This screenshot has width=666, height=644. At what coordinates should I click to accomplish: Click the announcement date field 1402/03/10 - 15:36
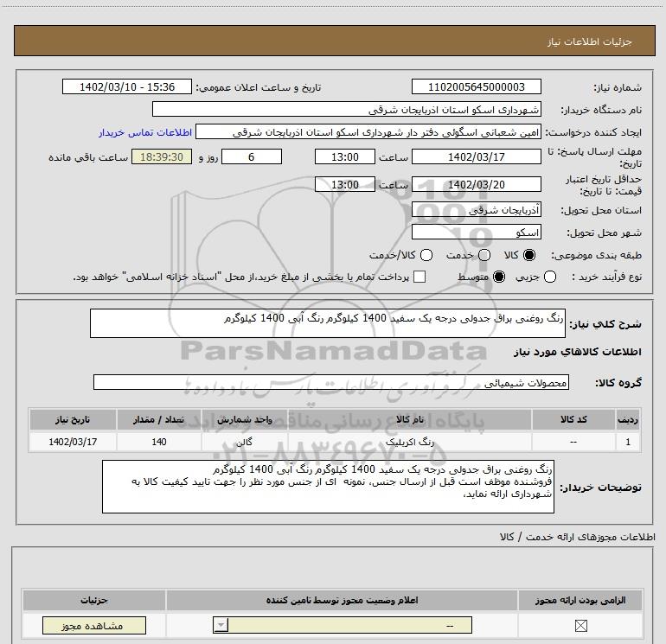(x=127, y=87)
